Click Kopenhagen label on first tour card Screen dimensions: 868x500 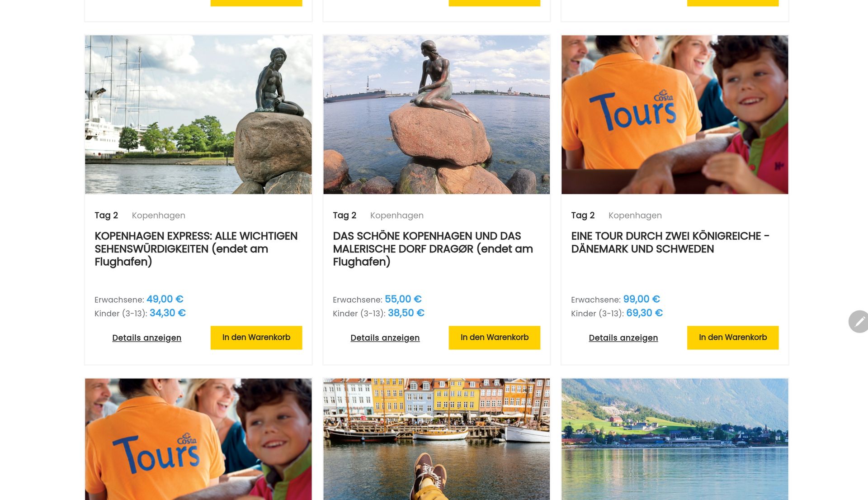tap(159, 215)
